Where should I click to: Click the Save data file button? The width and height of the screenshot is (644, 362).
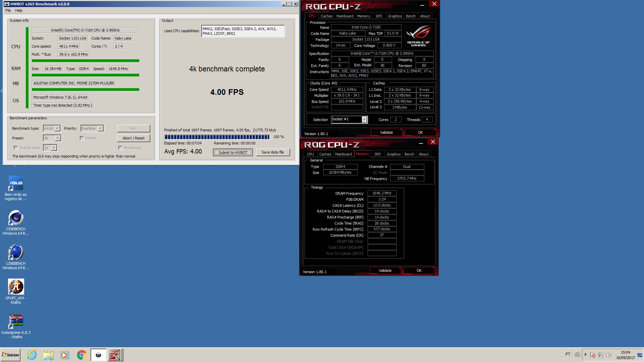[273, 152]
